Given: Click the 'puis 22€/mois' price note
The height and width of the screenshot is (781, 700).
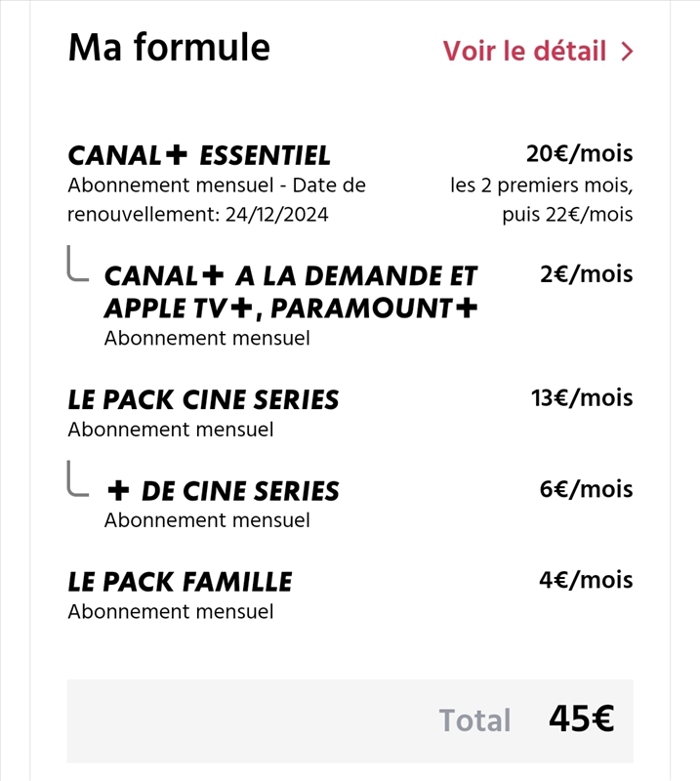Looking at the screenshot, I should pos(567,214).
